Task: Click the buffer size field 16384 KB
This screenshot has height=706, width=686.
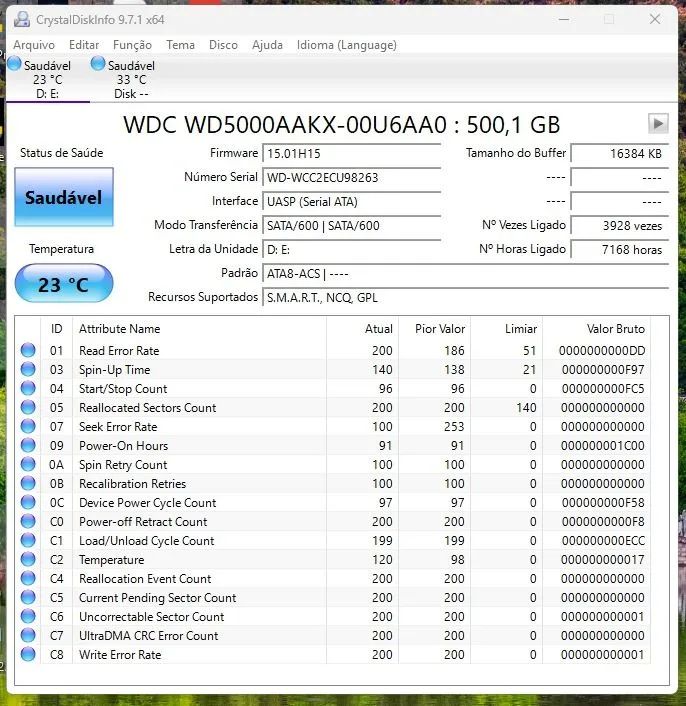Action: pyautogui.click(x=620, y=154)
